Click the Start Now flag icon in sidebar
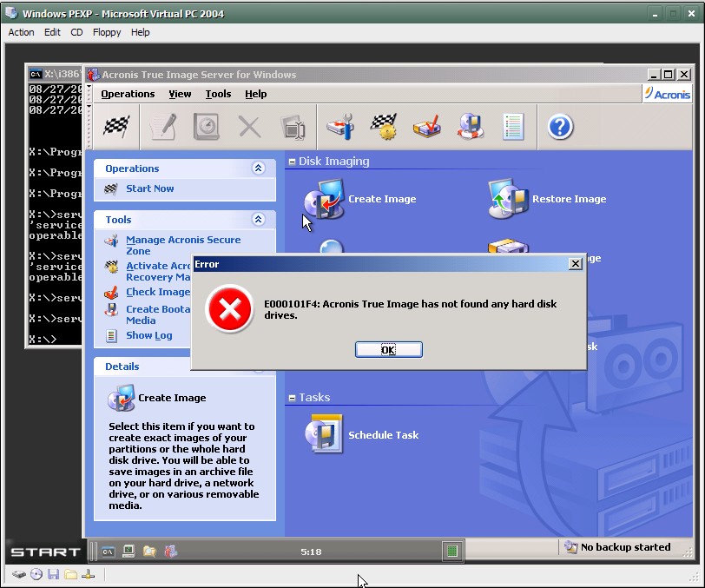 pyautogui.click(x=110, y=189)
